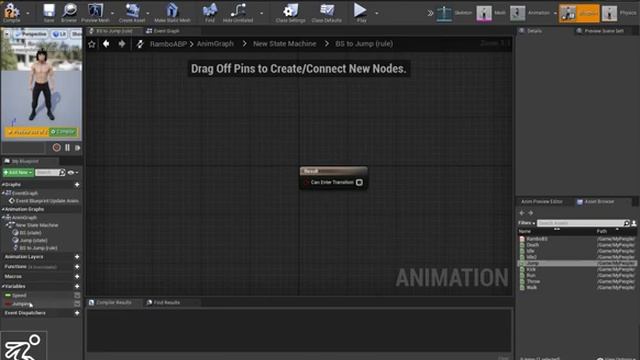
Task: Add new Event Dispatcher with plus
Action: tap(77, 313)
